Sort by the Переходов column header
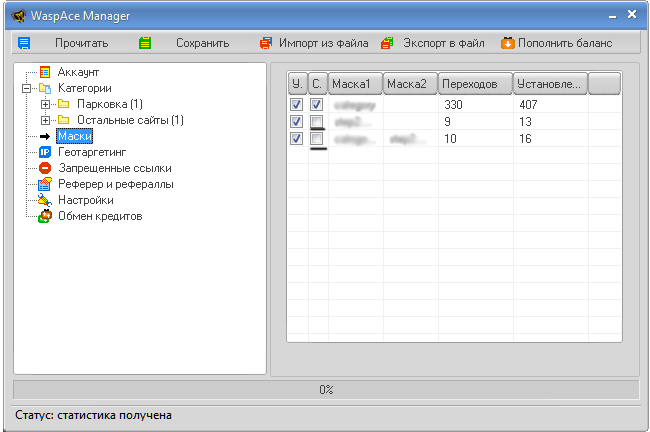The width and height of the screenshot is (650, 432). 475,84
